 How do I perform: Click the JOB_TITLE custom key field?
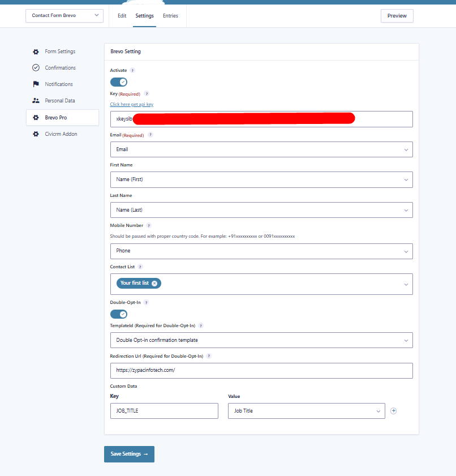164,411
